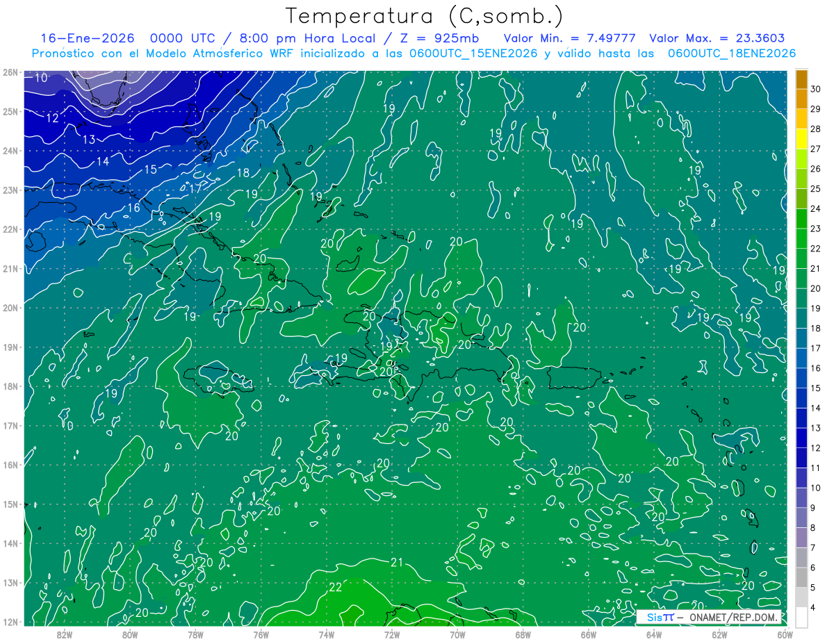
Task: Click latitude axis label '22N'
Action: [10, 229]
